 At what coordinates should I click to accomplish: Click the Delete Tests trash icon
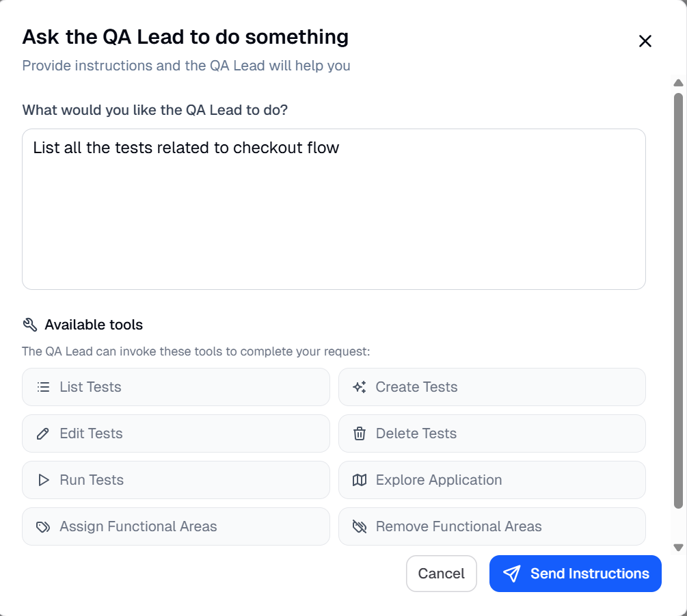(x=359, y=433)
